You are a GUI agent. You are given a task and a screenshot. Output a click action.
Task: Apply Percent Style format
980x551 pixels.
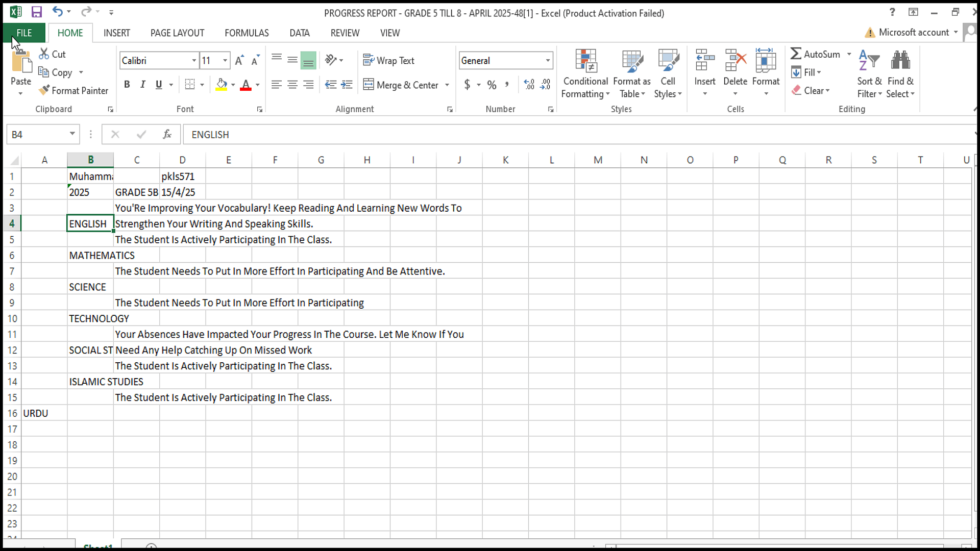[x=492, y=85]
